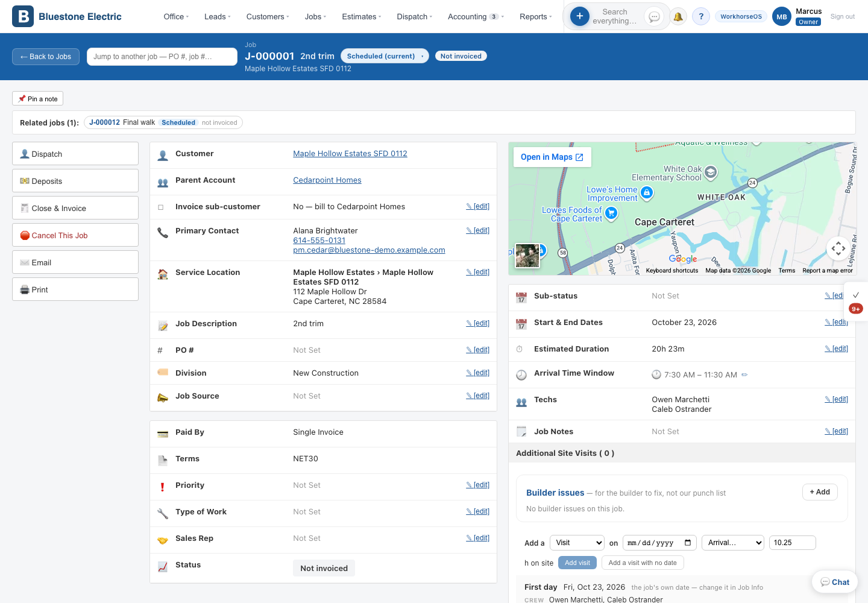Open related job J-000012 Final walk
This screenshot has height=603, width=868.
(163, 122)
